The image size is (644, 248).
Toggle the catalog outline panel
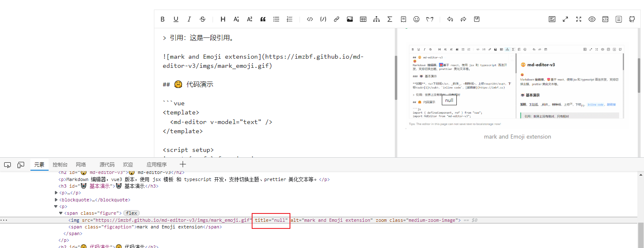point(619,19)
